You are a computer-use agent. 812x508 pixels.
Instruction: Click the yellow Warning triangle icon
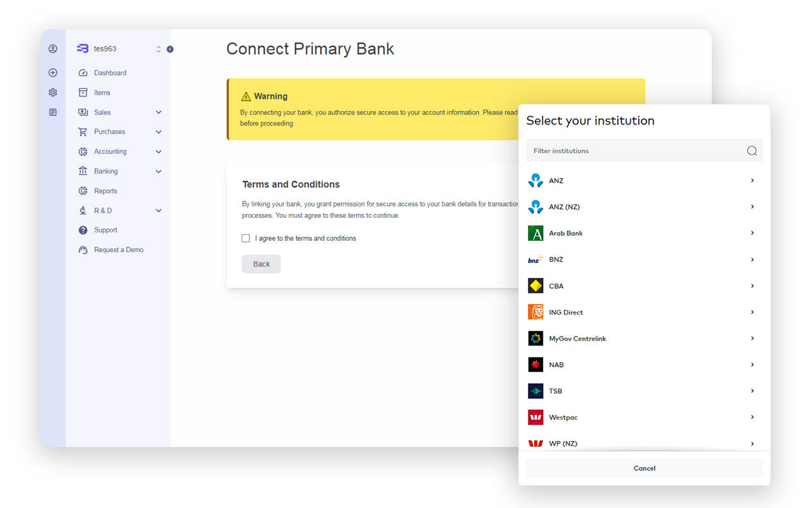[246, 97]
